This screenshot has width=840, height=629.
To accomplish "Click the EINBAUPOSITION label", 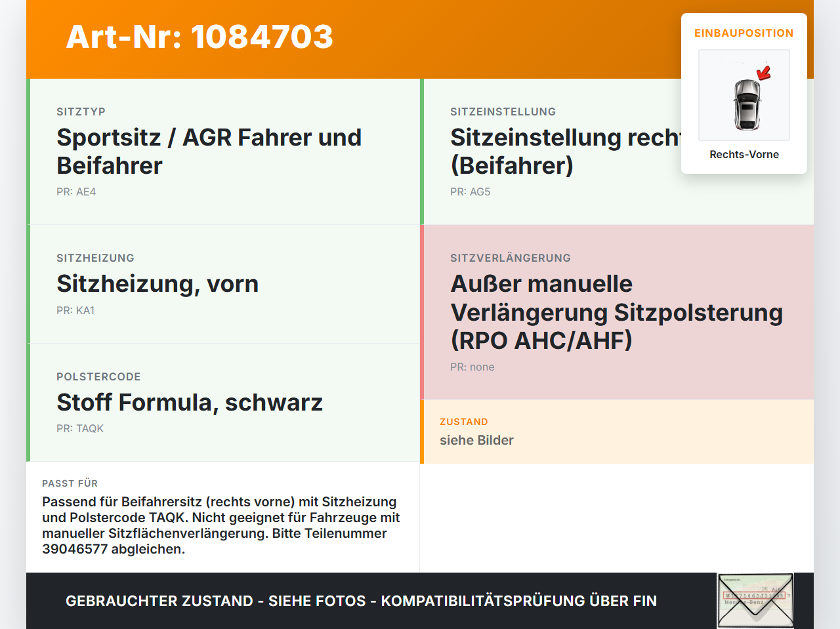I will (744, 33).
